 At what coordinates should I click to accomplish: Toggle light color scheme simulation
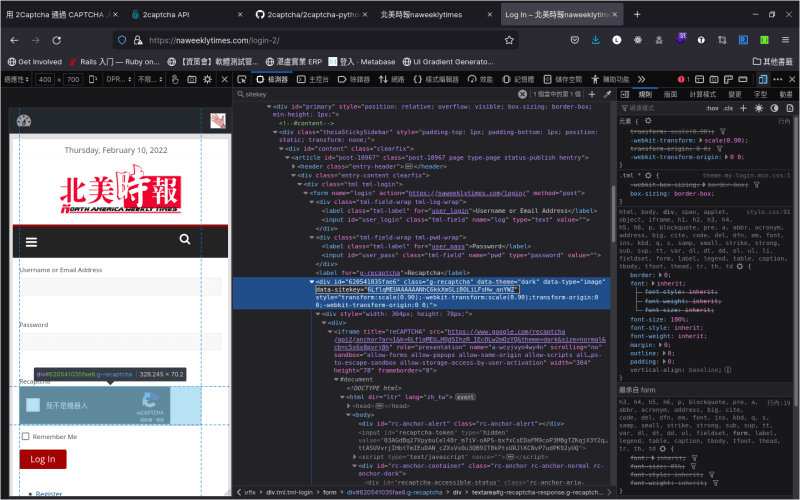(759, 108)
